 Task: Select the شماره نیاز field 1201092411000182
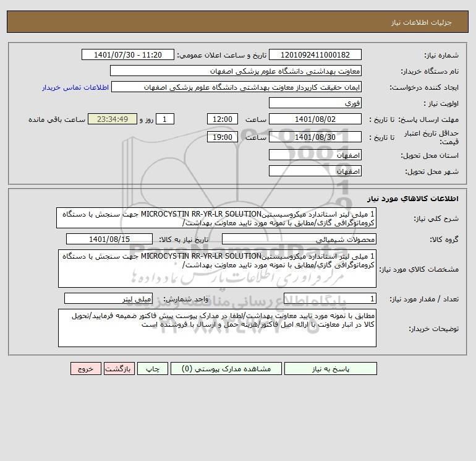[x=315, y=54]
